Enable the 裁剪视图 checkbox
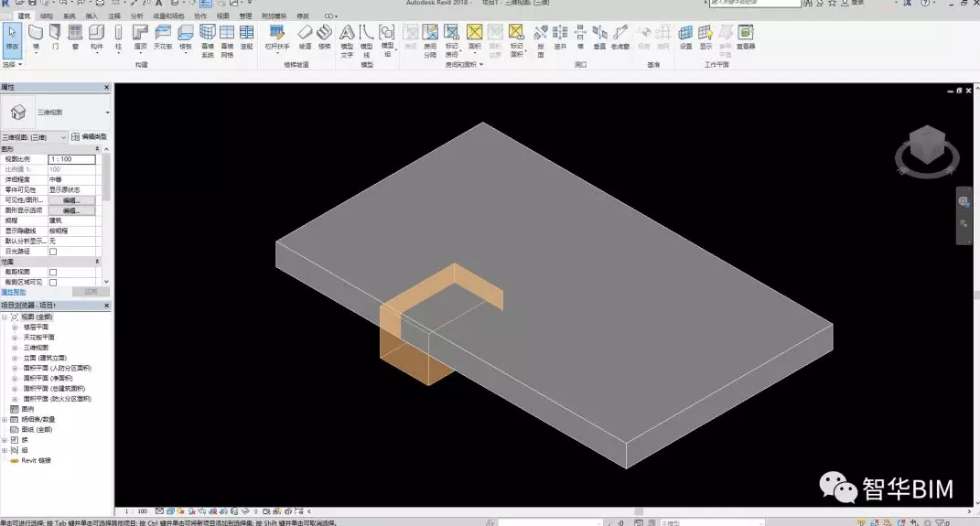The width and height of the screenshot is (980, 526). point(53,272)
